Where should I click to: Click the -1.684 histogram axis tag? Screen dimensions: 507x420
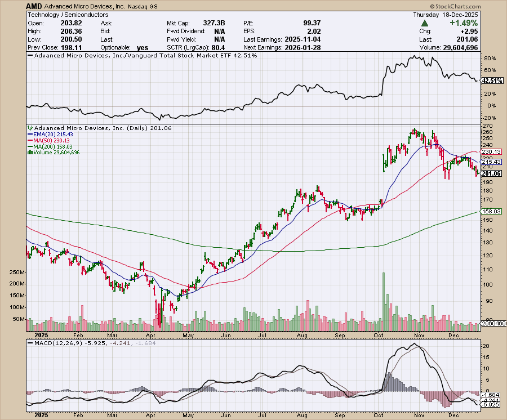coord(491,395)
